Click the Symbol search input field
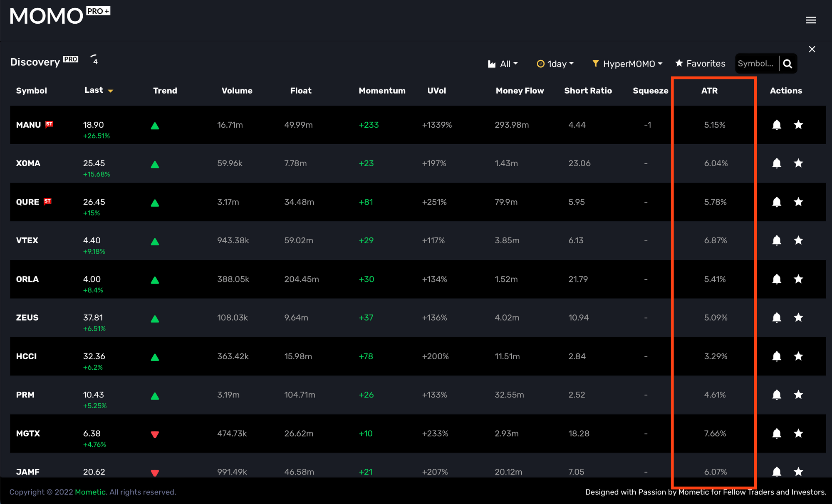The image size is (832, 504). point(756,64)
